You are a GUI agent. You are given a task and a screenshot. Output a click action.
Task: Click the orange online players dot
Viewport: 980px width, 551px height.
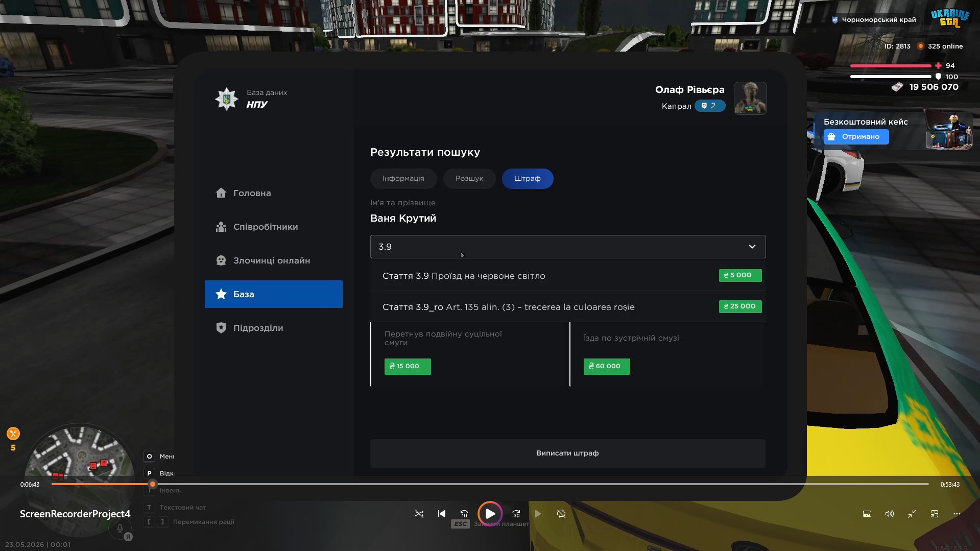pyautogui.click(x=921, y=46)
